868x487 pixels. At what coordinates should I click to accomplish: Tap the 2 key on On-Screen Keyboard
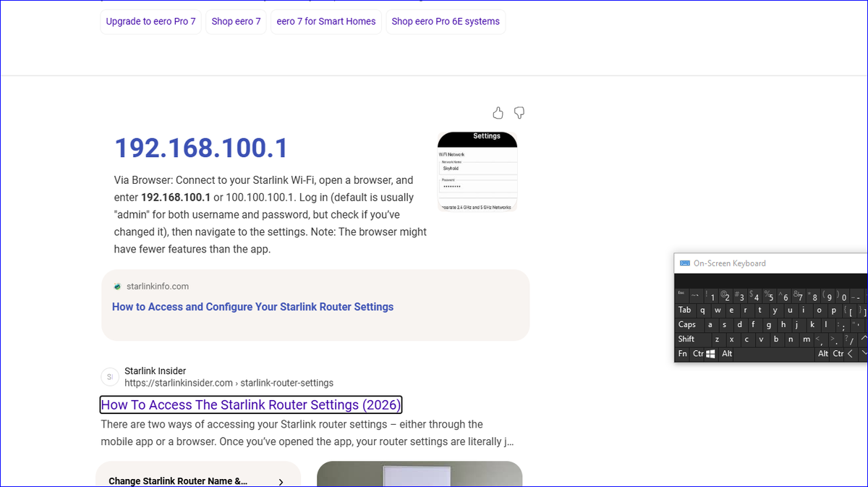[726, 296]
